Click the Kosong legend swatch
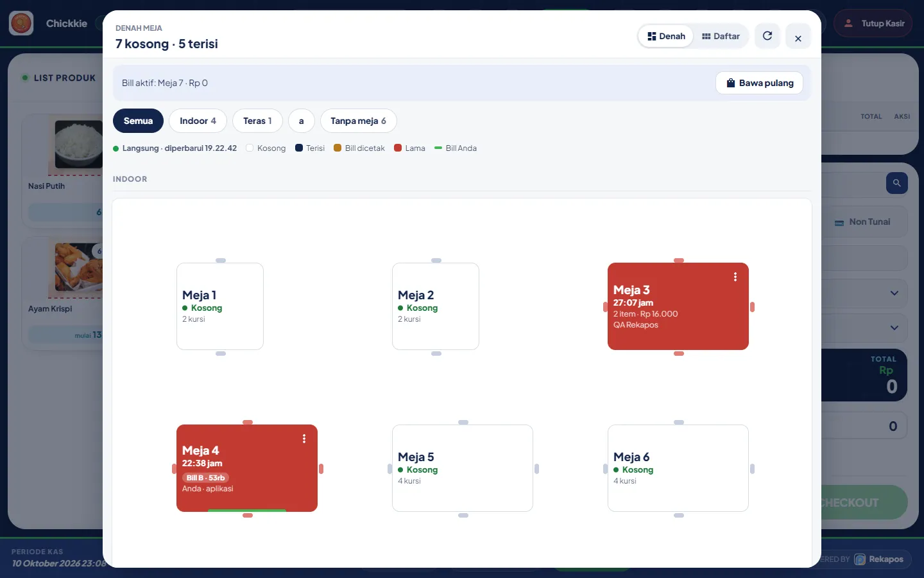924x578 pixels. pyautogui.click(x=250, y=148)
